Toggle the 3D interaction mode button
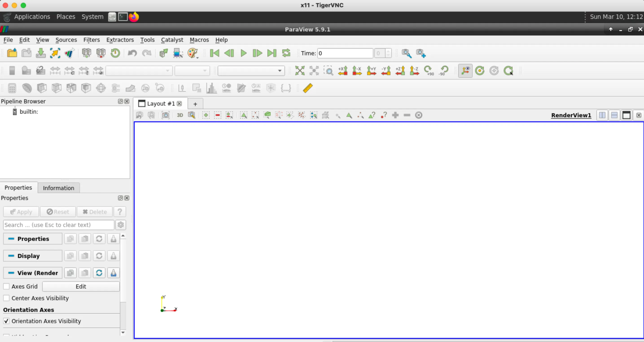The width and height of the screenshot is (644, 342). [180, 115]
